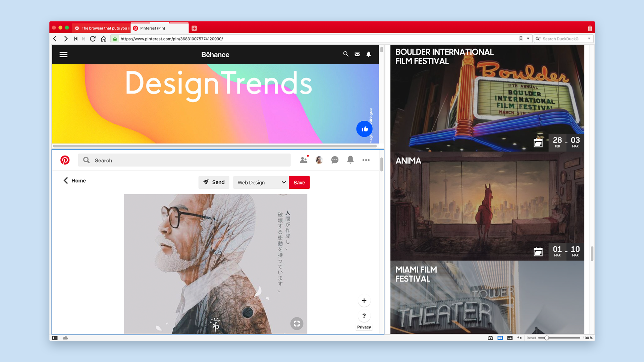This screenshot has height=362, width=644.
Task: Toggle the side panel in status bar
Action: tap(55, 338)
